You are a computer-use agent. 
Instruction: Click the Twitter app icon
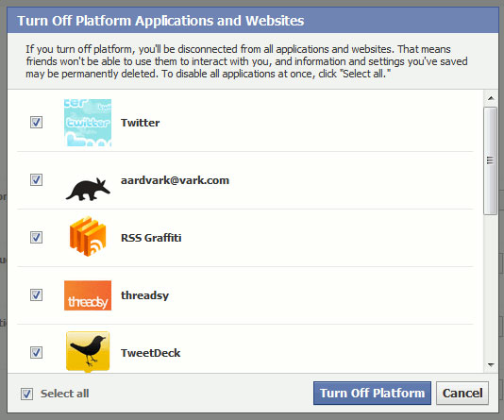(x=88, y=123)
